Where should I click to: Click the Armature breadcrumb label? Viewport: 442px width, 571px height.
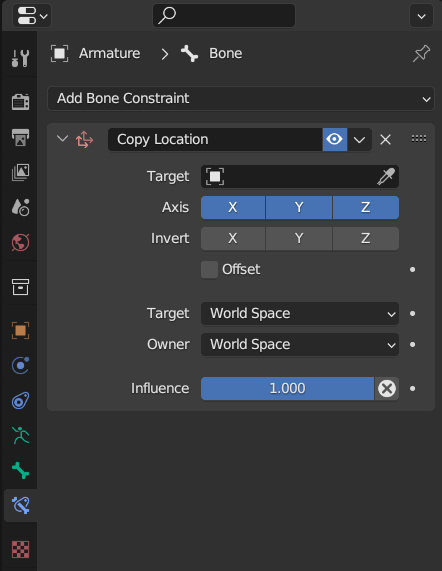(x=110, y=54)
